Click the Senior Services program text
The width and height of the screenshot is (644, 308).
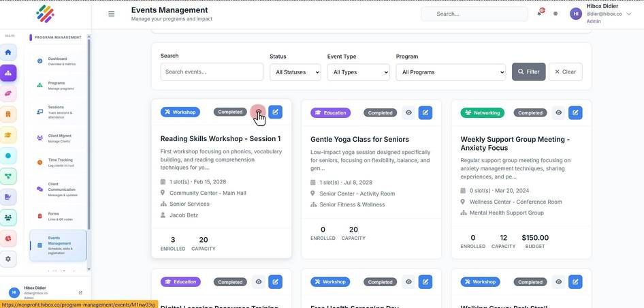tap(189, 204)
